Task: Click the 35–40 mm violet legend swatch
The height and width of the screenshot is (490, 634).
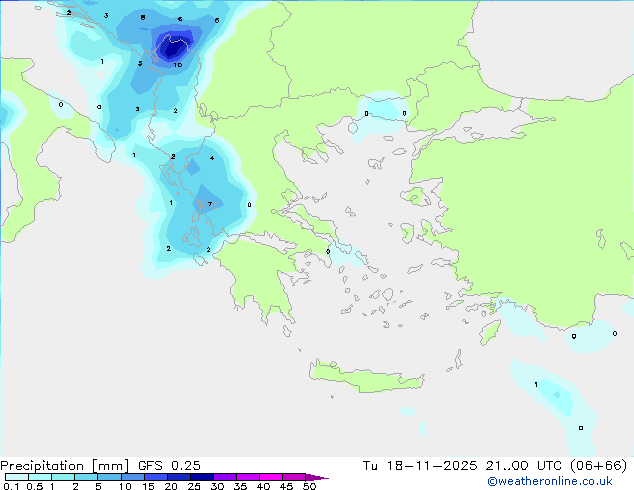Action: (247, 477)
